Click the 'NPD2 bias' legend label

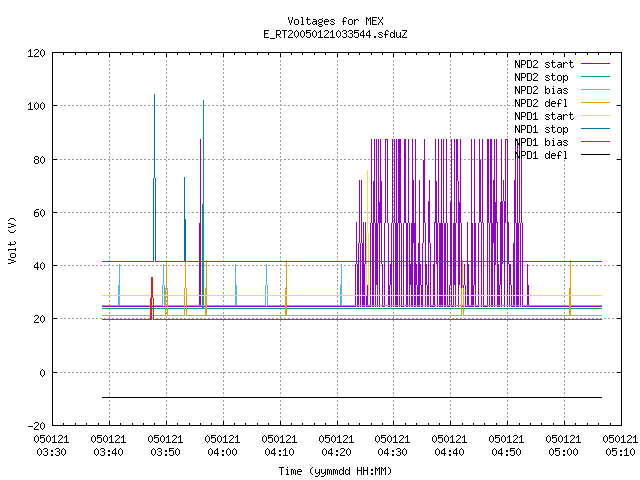tap(541, 90)
